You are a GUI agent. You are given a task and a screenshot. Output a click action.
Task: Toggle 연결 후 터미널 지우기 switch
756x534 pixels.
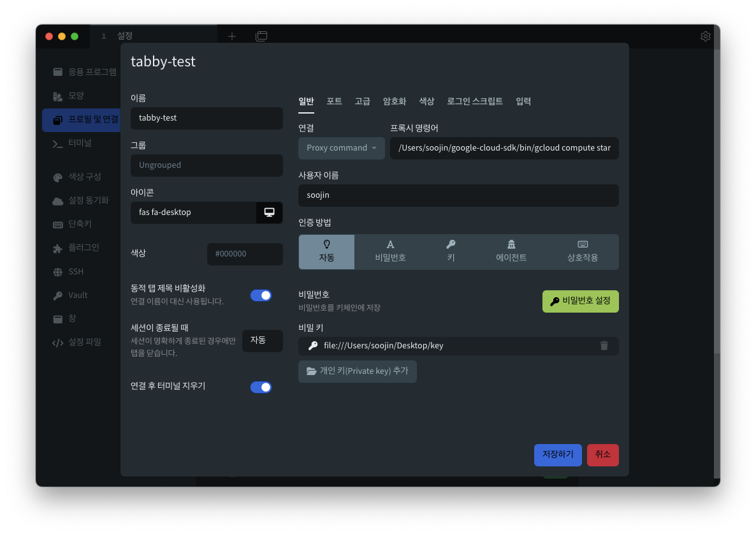click(x=261, y=387)
